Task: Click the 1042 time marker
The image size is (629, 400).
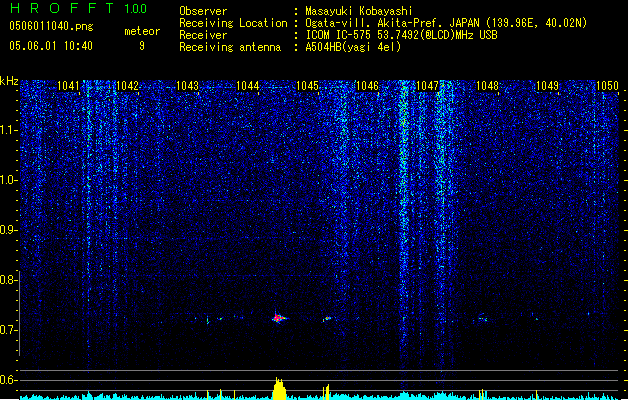Action: click(128, 86)
